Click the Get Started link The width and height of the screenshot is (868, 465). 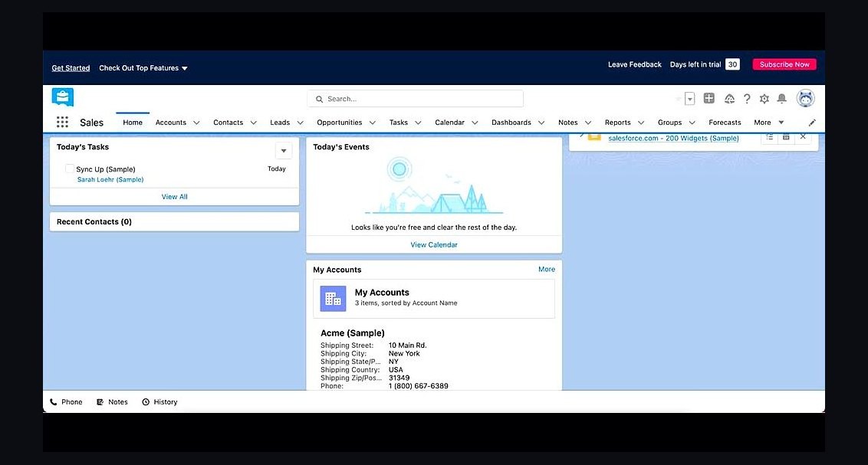point(71,68)
